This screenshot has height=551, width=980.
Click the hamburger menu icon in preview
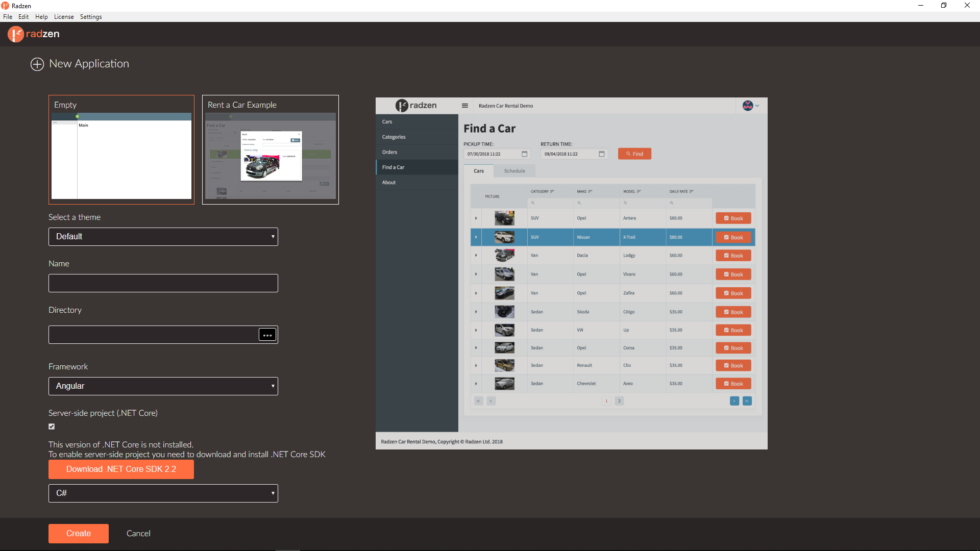click(x=465, y=106)
